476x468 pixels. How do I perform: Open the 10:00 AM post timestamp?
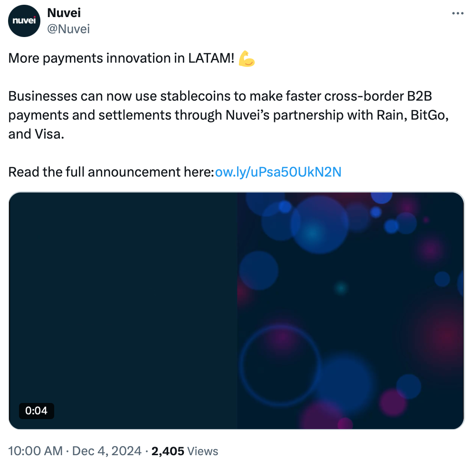[35, 451]
